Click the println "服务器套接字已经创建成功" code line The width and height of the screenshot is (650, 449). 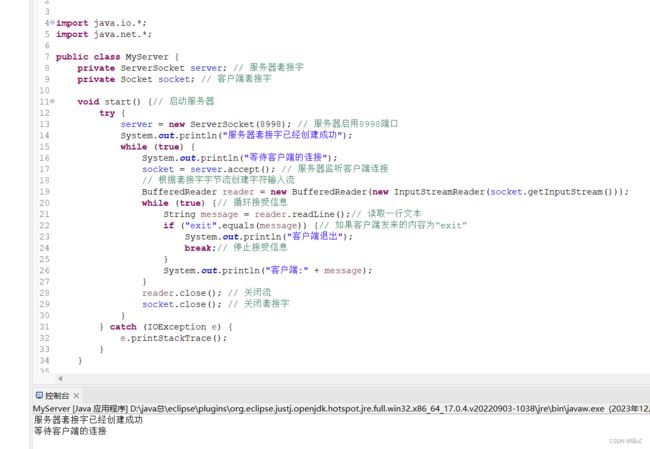tap(236, 135)
